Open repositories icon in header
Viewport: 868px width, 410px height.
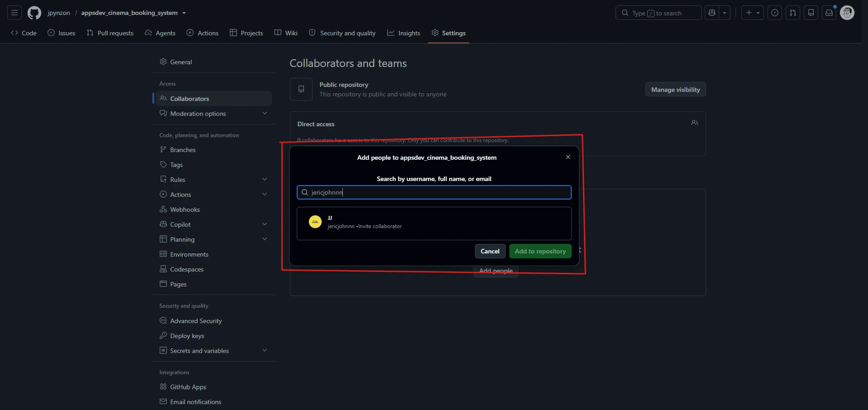(x=811, y=13)
